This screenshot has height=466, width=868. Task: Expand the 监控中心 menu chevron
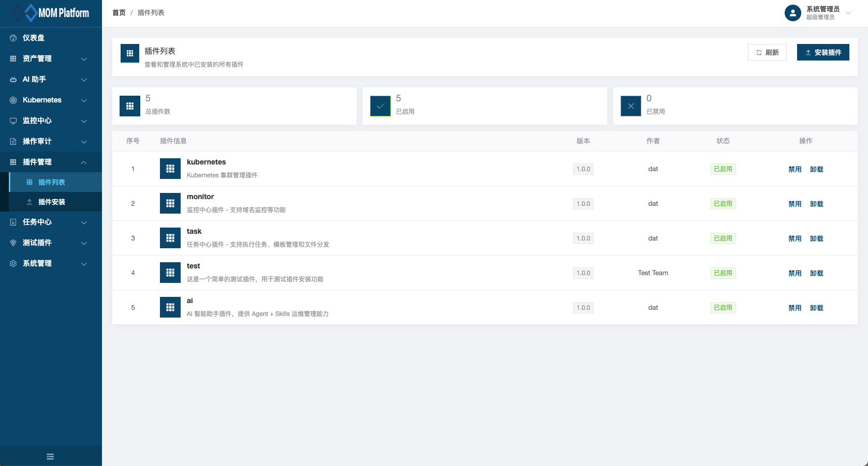tap(84, 121)
